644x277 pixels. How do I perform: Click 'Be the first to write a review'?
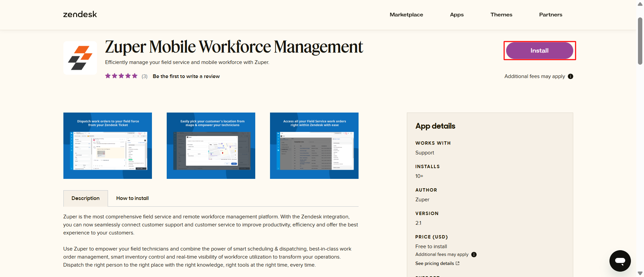point(186,76)
